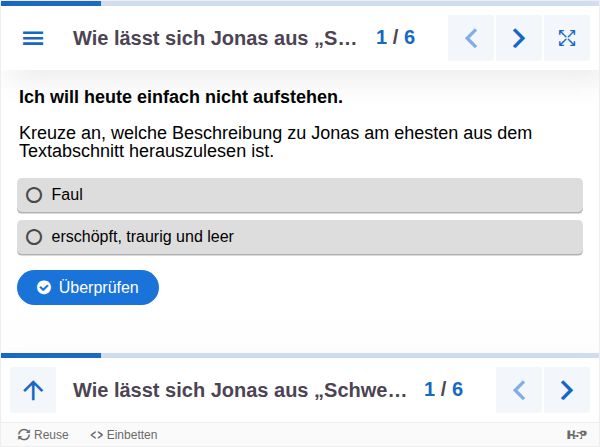
Task: Select "erschöpft, traurig und leer" option
Action: pyautogui.click(x=34, y=237)
